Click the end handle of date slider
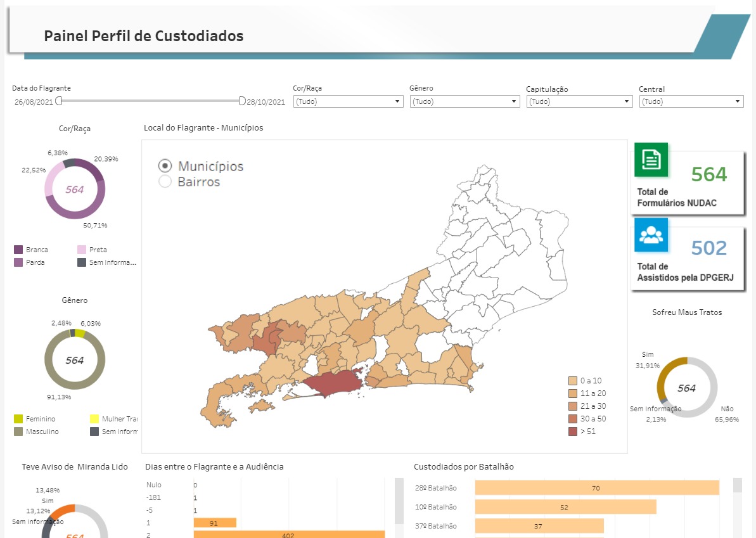 point(242,101)
